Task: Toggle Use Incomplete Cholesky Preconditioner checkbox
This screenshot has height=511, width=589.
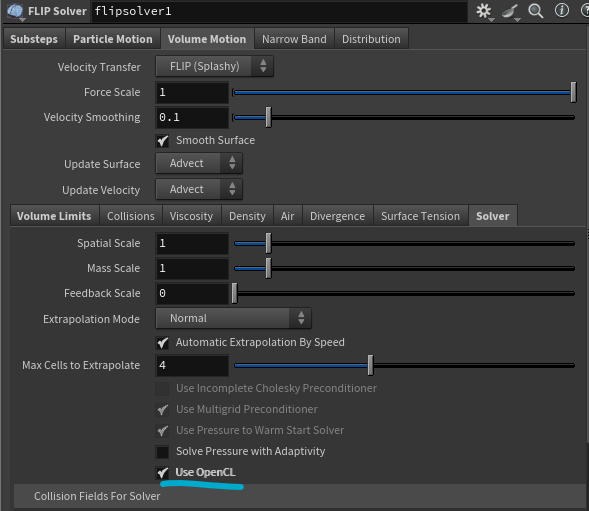Action: click(162, 389)
